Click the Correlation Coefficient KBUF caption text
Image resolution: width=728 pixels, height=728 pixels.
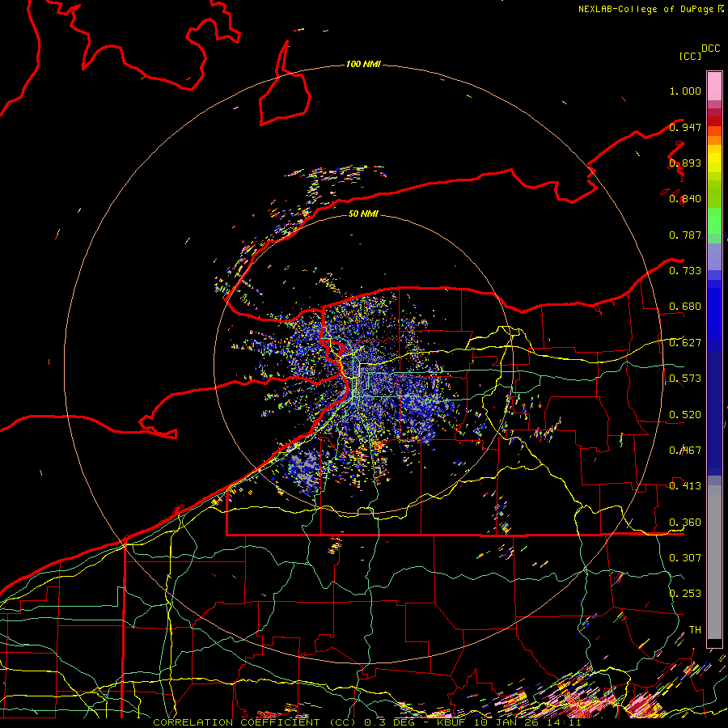pos(366,722)
